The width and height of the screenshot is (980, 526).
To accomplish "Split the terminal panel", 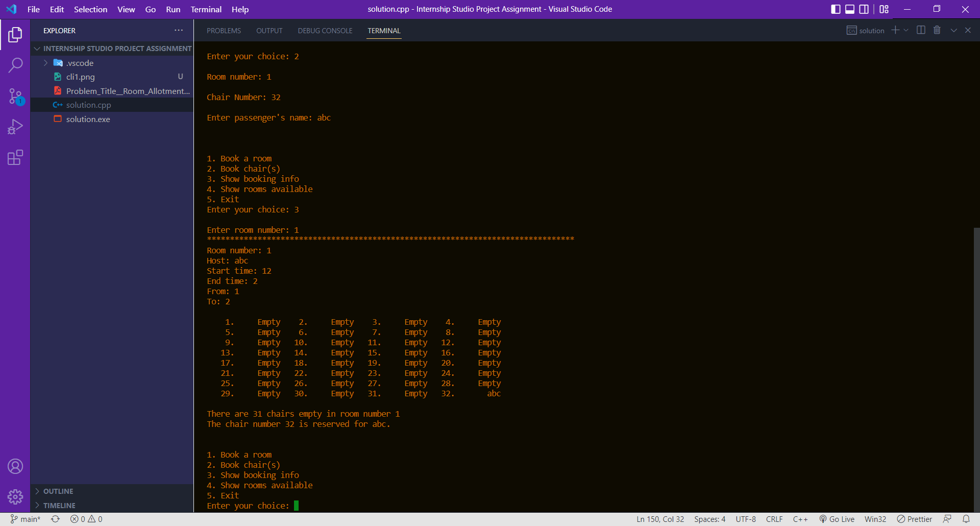I will point(921,30).
